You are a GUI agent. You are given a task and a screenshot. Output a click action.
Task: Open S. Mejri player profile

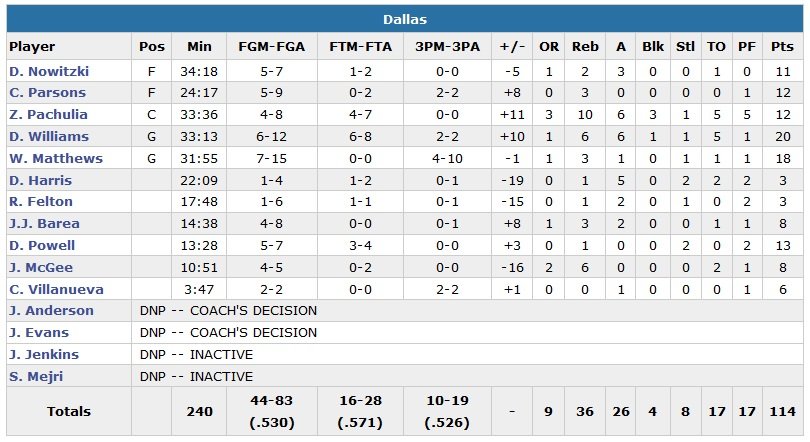[39, 376]
